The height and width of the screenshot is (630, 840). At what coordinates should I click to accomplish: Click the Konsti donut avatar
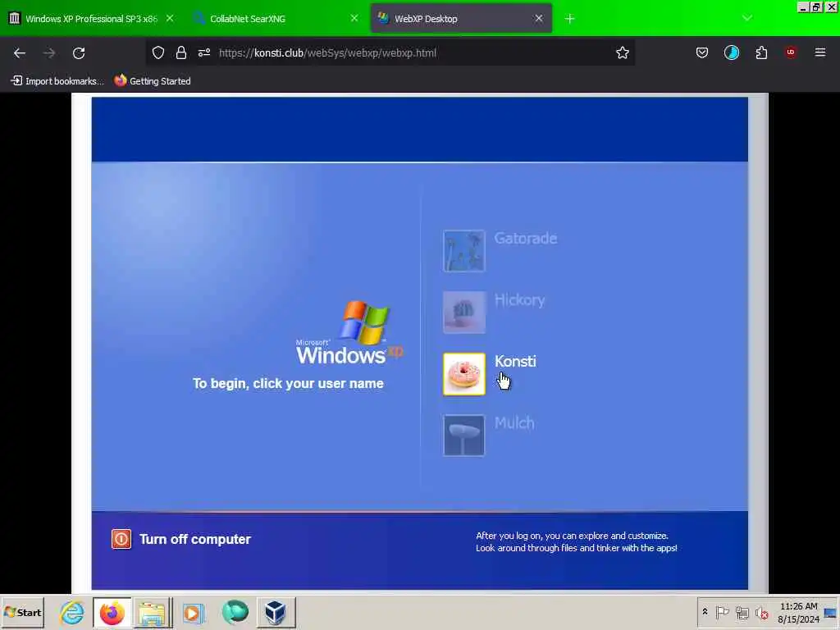(464, 374)
